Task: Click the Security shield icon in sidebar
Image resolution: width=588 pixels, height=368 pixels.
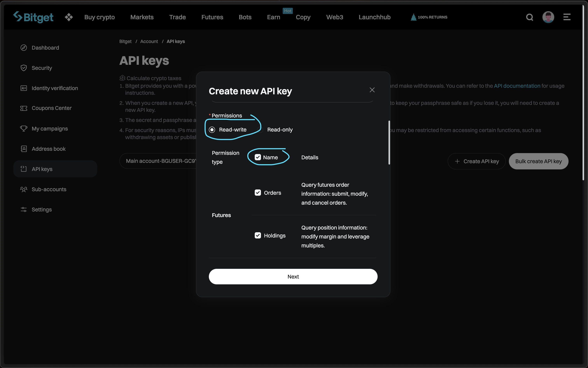Action: (24, 68)
